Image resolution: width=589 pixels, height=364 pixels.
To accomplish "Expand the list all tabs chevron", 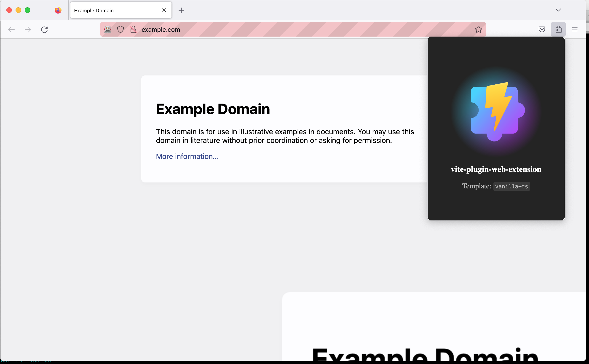I will [x=558, y=10].
